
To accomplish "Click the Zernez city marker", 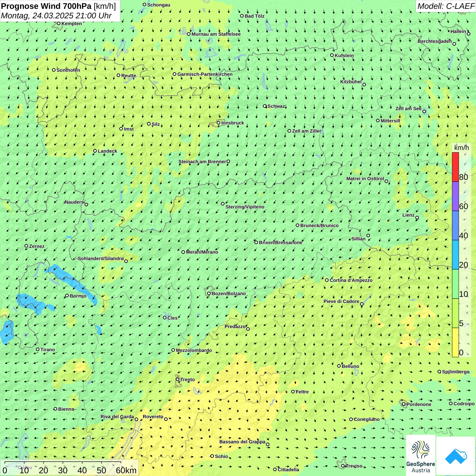I will point(27,246).
